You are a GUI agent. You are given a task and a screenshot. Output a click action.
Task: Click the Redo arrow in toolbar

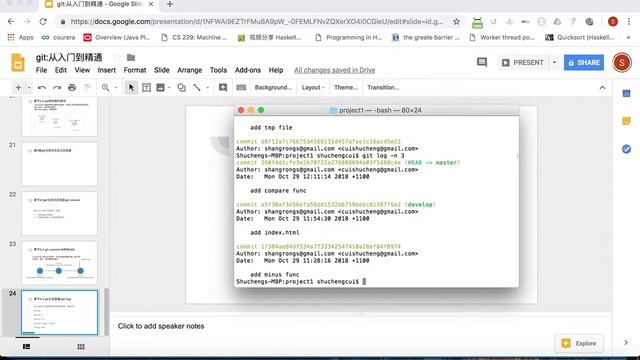point(57,87)
